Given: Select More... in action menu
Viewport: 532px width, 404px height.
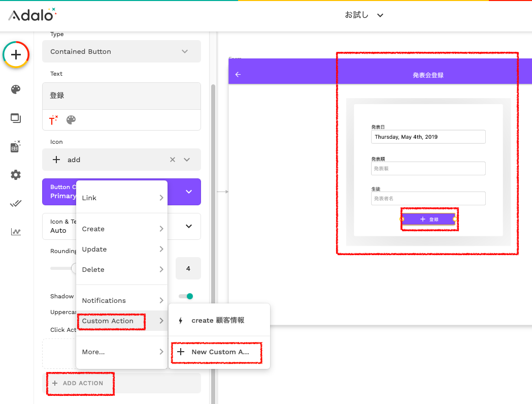Looking at the screenshot, I should tap(122, 352).
